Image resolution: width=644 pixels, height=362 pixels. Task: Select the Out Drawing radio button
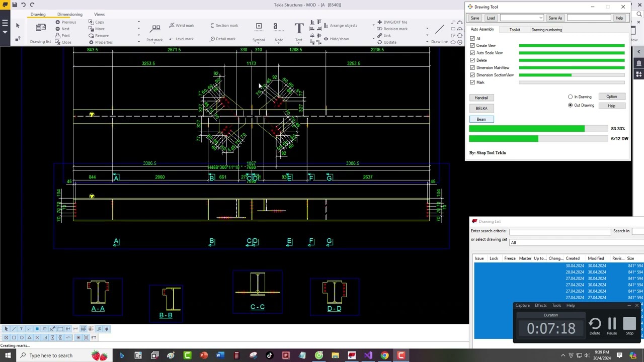click(x=570, y=105)
